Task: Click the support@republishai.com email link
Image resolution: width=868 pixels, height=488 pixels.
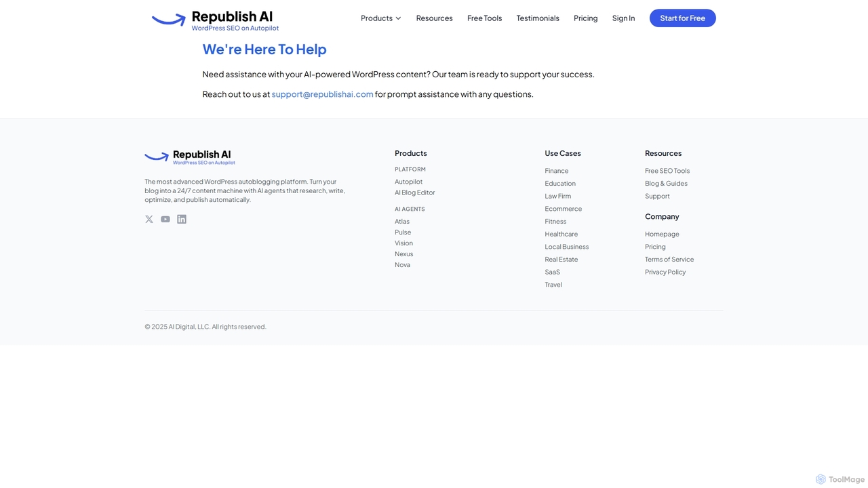Action: (323, 94)
